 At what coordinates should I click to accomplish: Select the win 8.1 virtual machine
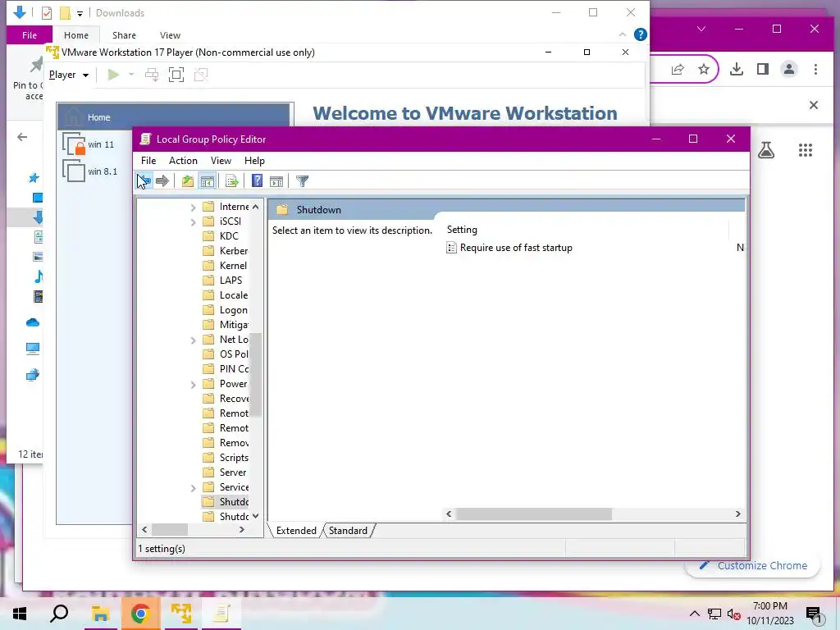pyautogui.click(x=90, y=171)
